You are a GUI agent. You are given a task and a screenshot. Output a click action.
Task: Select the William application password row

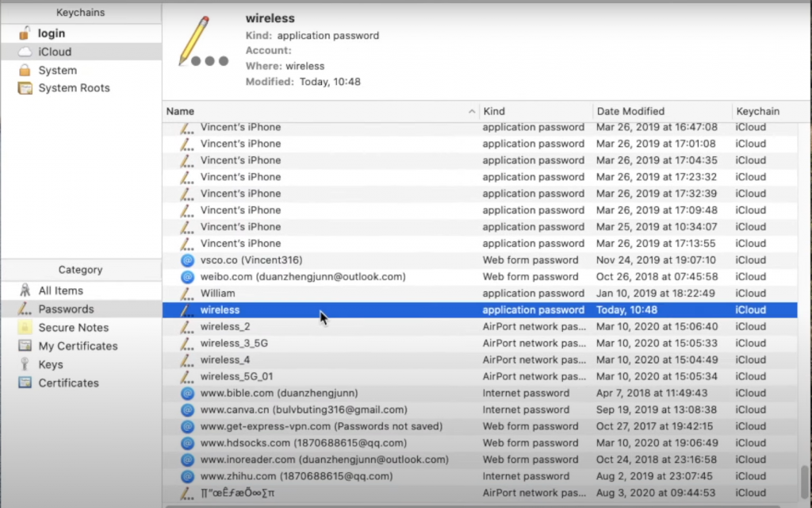click(480, 294)
